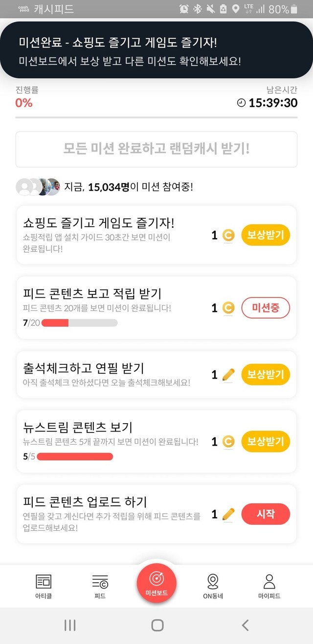Claim reward for 출석체크하고 연필 받기
This screenshot has width=313, height=644.
tap(266, 375)
